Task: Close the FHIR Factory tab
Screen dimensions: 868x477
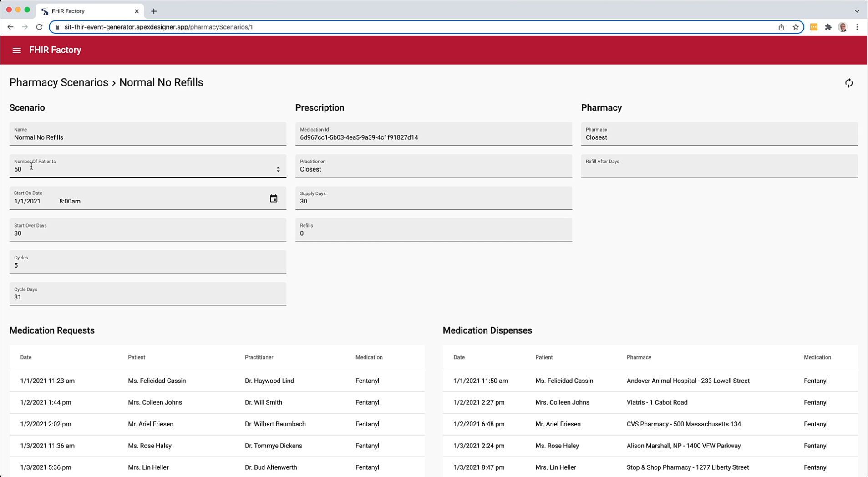Action: [x=137, y=11]
